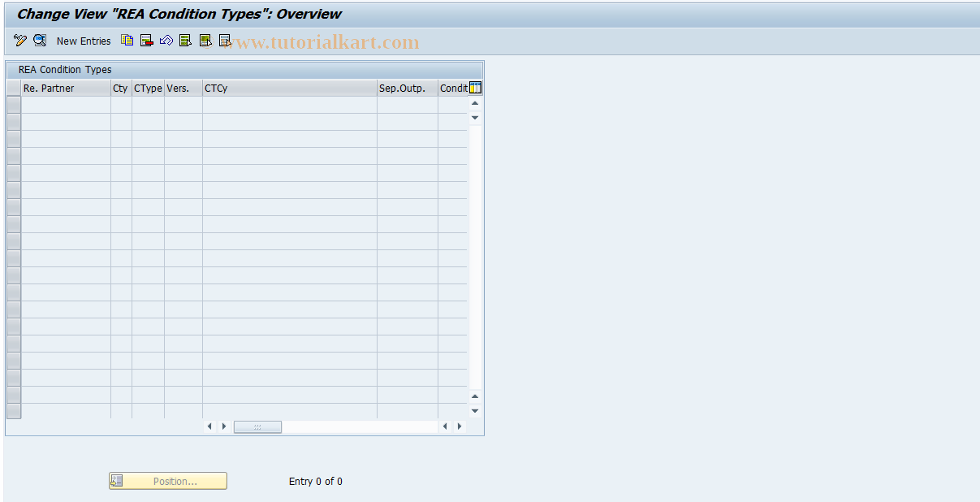
Task: Click the Select Block icon
Action: coord(205,41)
